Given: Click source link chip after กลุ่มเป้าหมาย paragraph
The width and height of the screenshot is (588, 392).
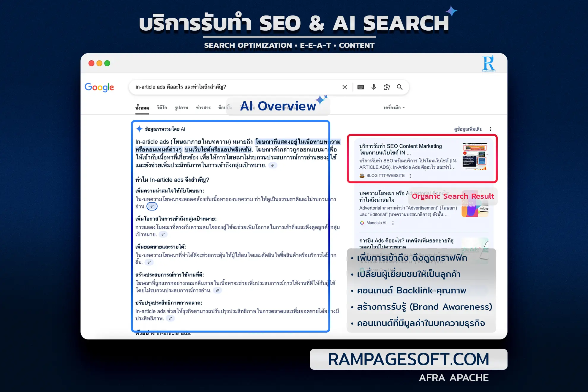Looking at the screenshot, I should pos(273,165).
